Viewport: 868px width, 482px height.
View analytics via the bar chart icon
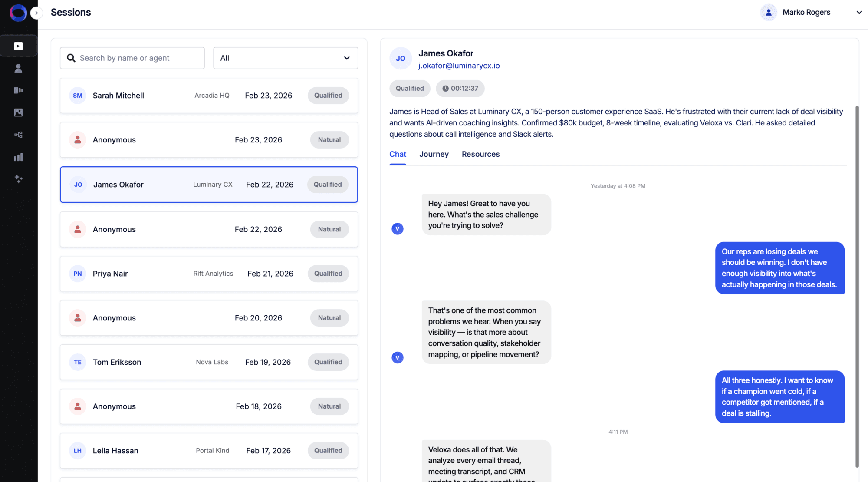(18, 157)
